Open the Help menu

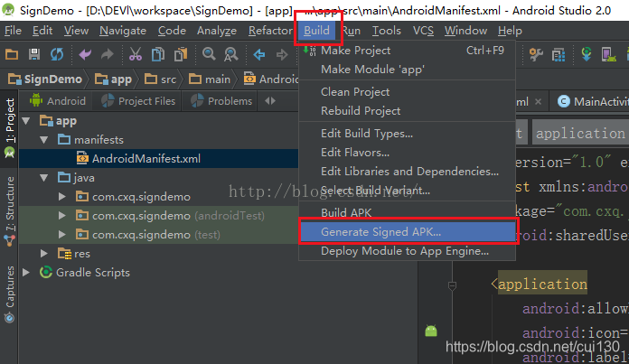510,31
